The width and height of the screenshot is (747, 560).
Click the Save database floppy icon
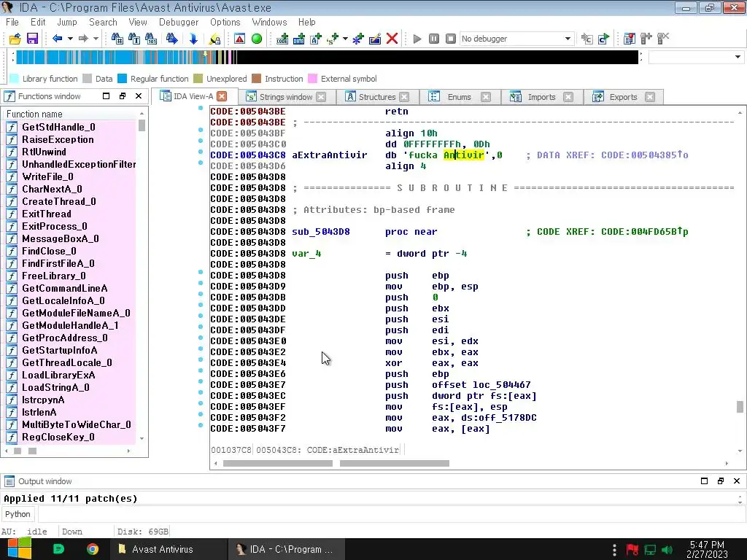(x=32, y=39)
